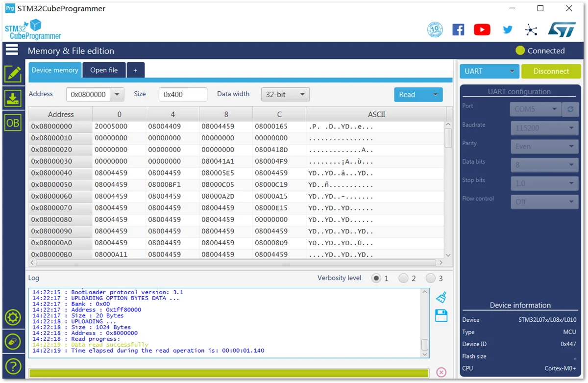Open the UART connection type dropdown

tap(489, 71)
